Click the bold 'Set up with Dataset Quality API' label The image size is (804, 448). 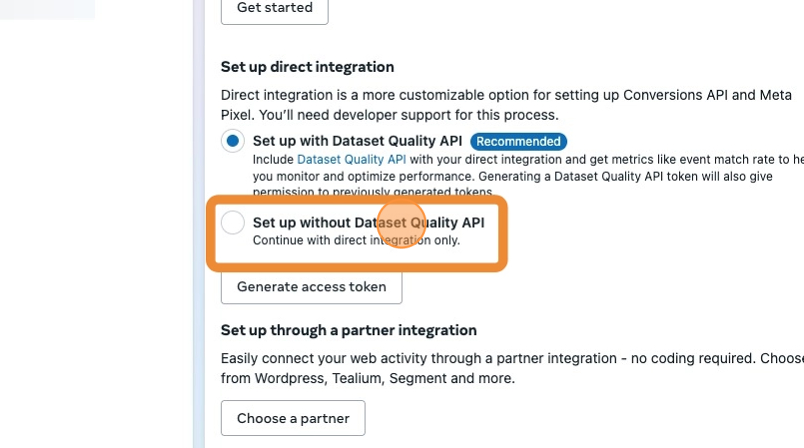pos(357,141)
